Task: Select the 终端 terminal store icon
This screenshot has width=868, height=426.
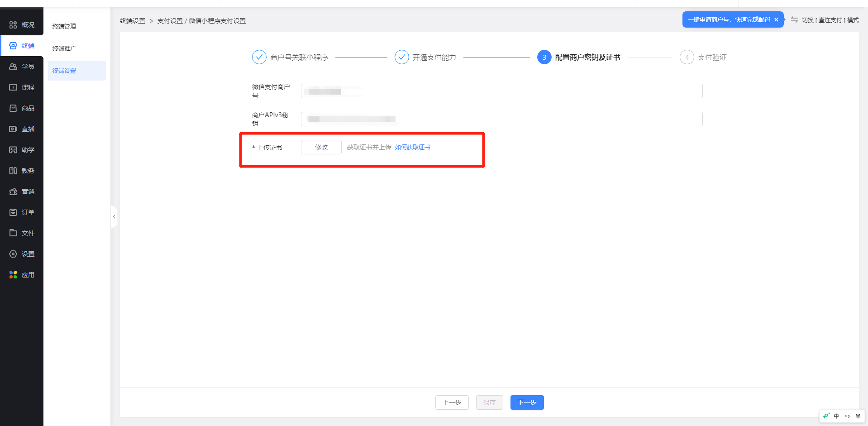Action: point(13,46)
